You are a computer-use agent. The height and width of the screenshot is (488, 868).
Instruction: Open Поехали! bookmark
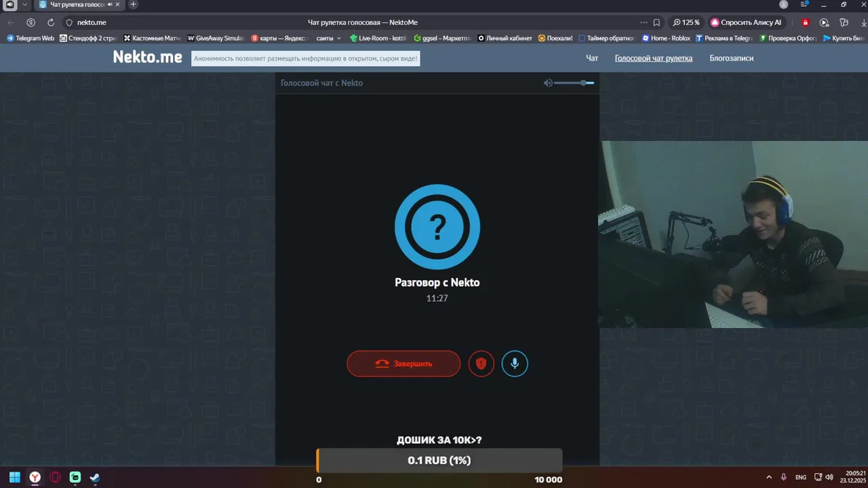555,39
